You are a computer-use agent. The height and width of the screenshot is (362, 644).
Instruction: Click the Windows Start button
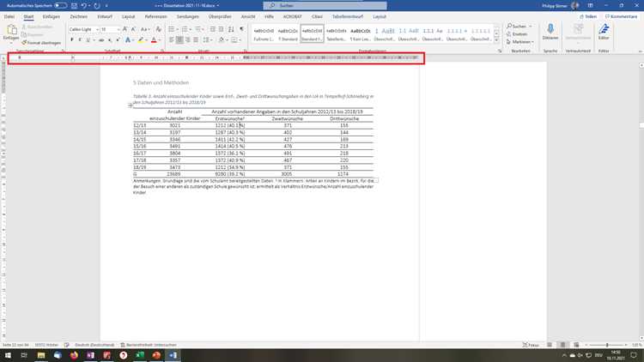8,355
